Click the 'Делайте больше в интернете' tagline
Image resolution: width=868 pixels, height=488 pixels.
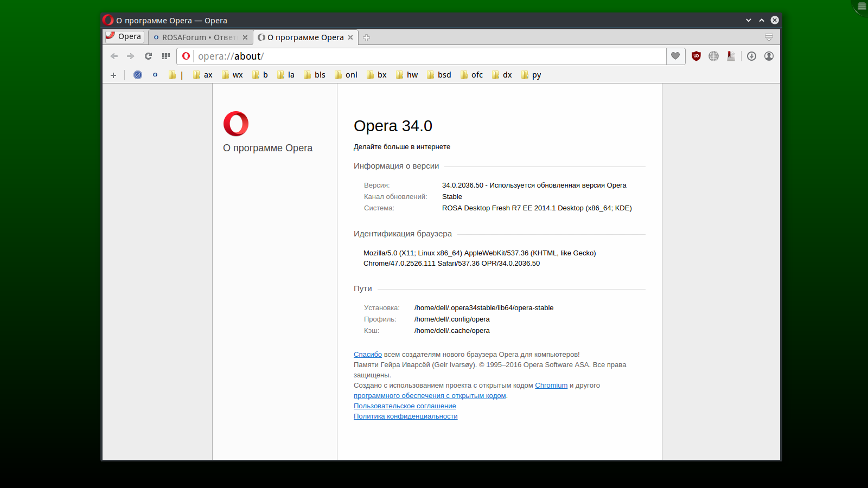click(x=402, y=147)
